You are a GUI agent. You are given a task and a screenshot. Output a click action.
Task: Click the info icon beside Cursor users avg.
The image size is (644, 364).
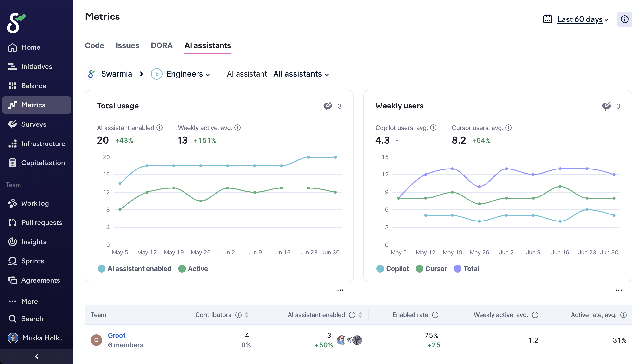click(508, 128)
